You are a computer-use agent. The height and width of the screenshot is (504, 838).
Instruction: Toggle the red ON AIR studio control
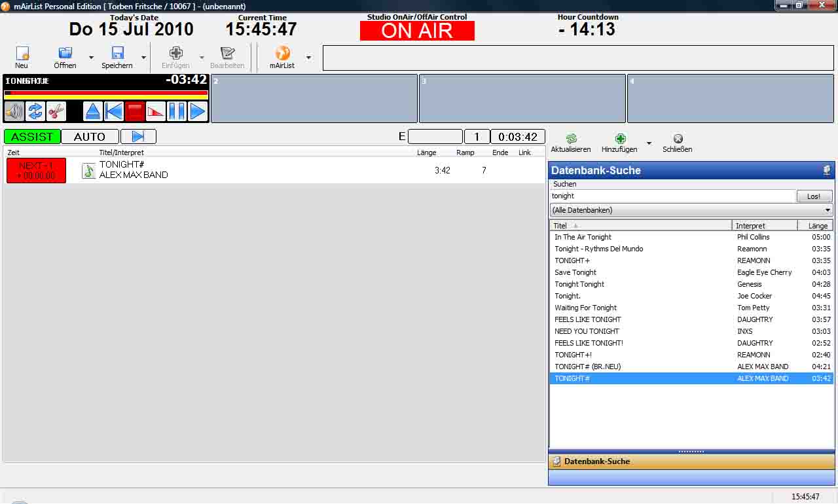[x=417, y=31]
